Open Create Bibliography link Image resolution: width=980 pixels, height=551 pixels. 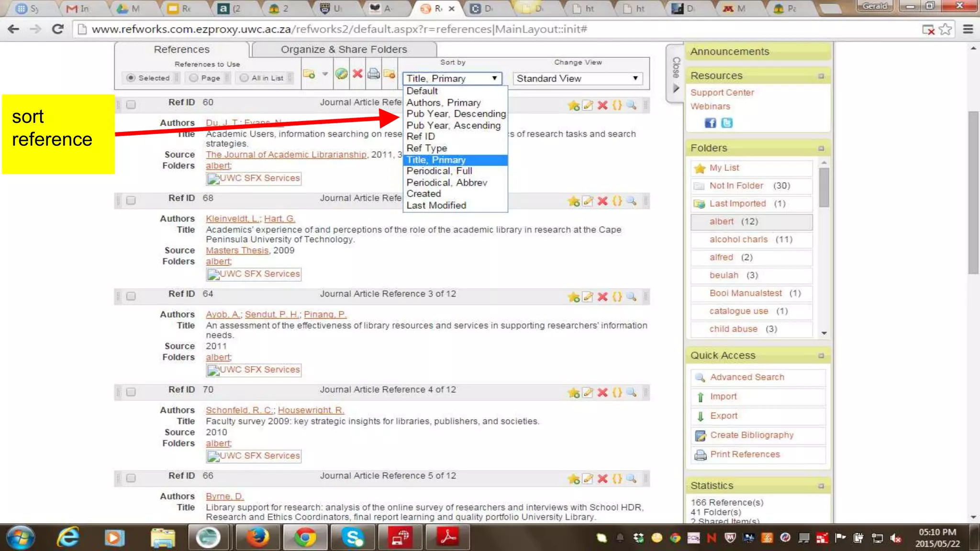click(x=751, y=435)
